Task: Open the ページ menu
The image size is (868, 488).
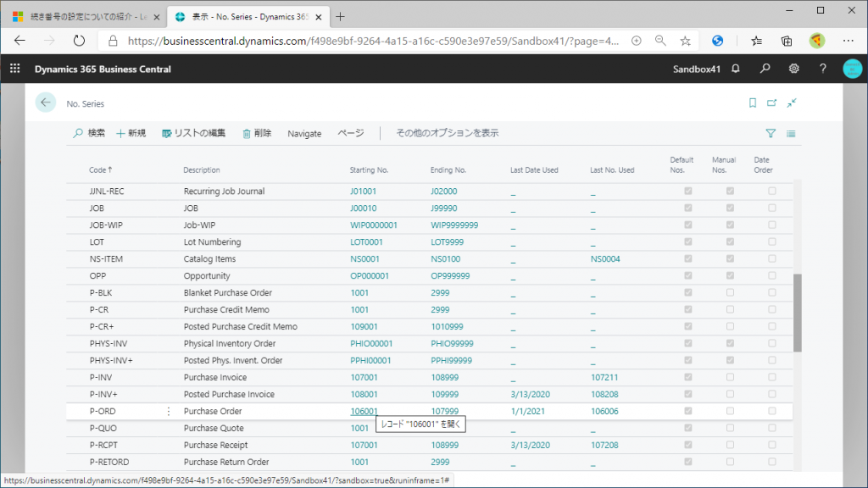Action: coord(351,133)
